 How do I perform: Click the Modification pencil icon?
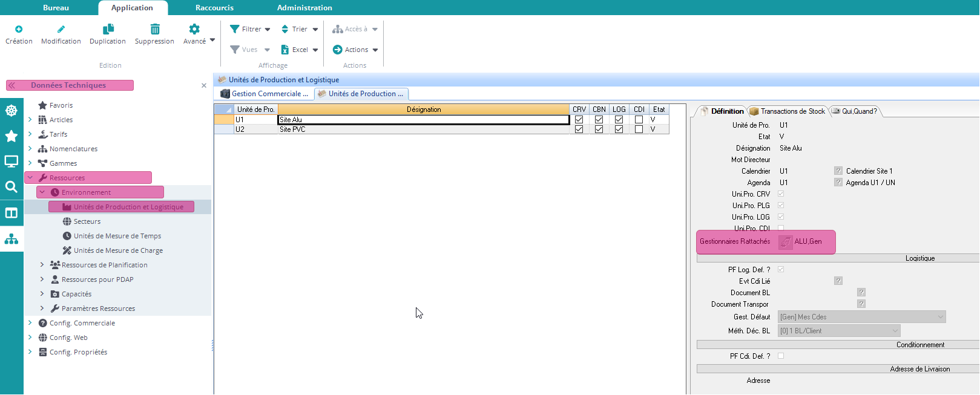[x=61, y=29]
